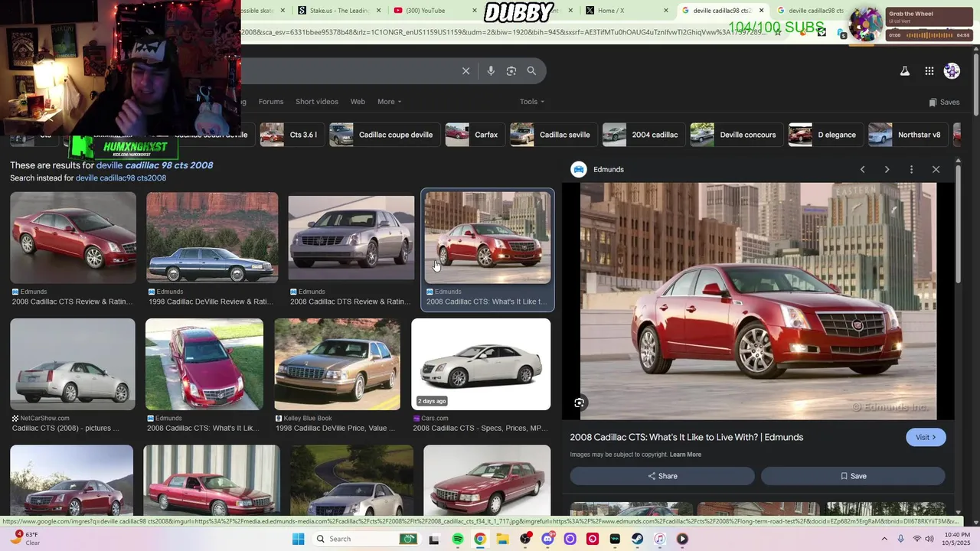Open the Saves collection
This screenshot has height=551, width=980.
click(x=944, y=102)
